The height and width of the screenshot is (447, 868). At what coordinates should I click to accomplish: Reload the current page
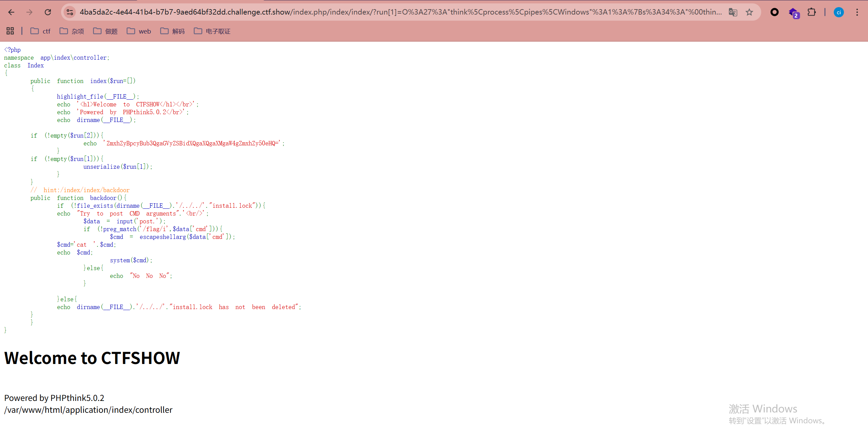pos(48,12)
